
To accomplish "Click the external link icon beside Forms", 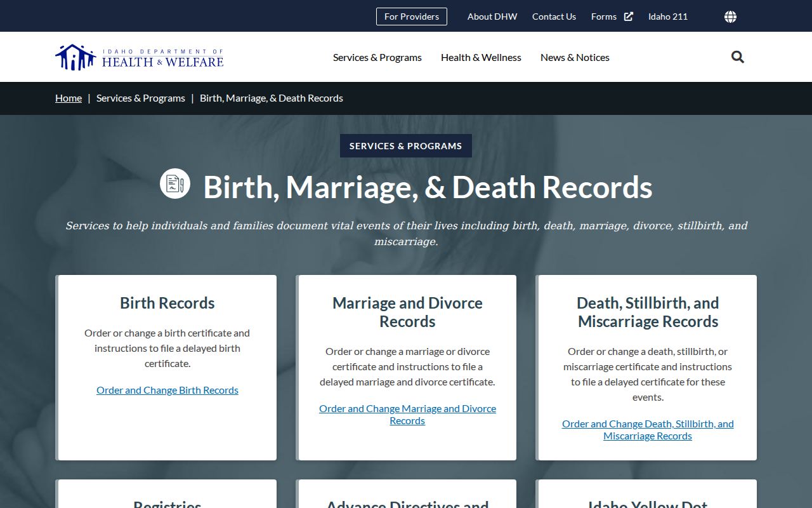I will (x=629, y=17).
